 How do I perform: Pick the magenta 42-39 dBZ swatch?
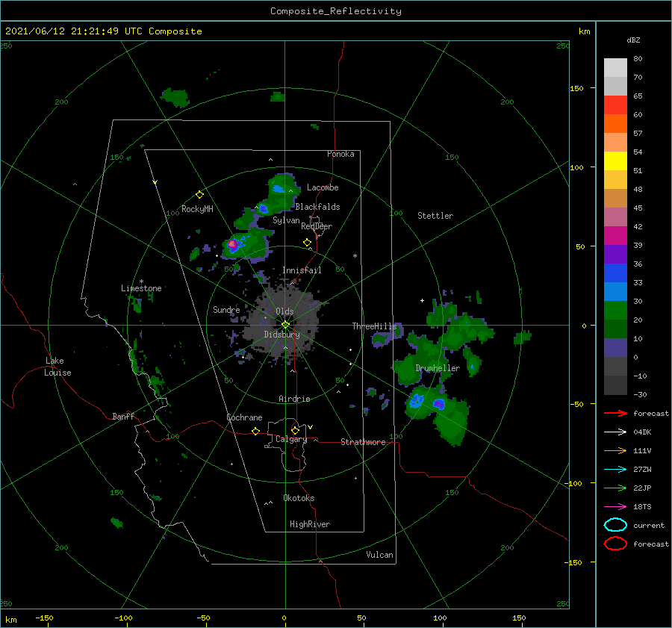click(x=615, y=236)
